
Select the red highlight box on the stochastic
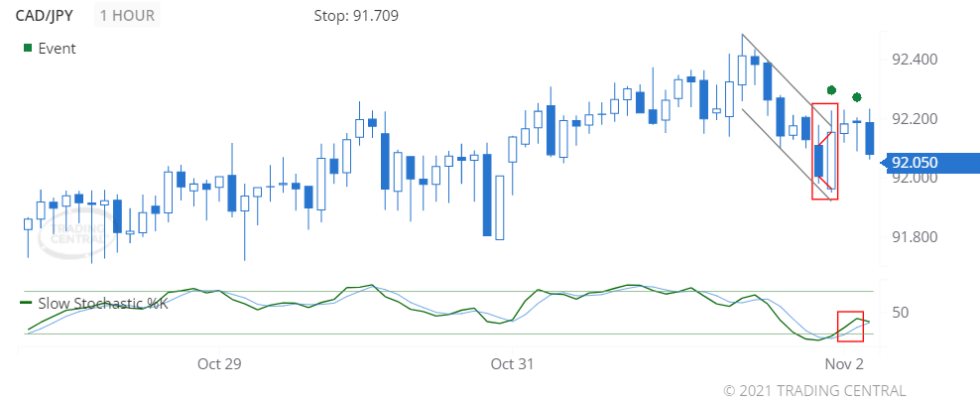pos(850,326)
